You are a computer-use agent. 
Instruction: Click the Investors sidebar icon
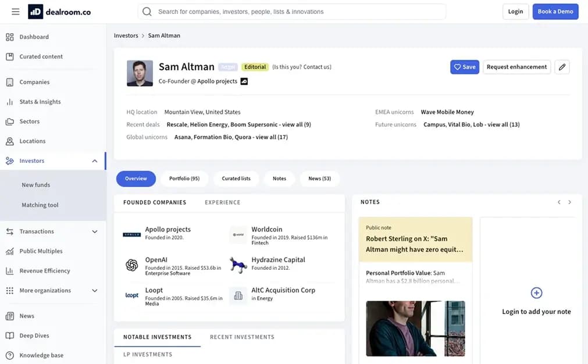pos(10,161)
